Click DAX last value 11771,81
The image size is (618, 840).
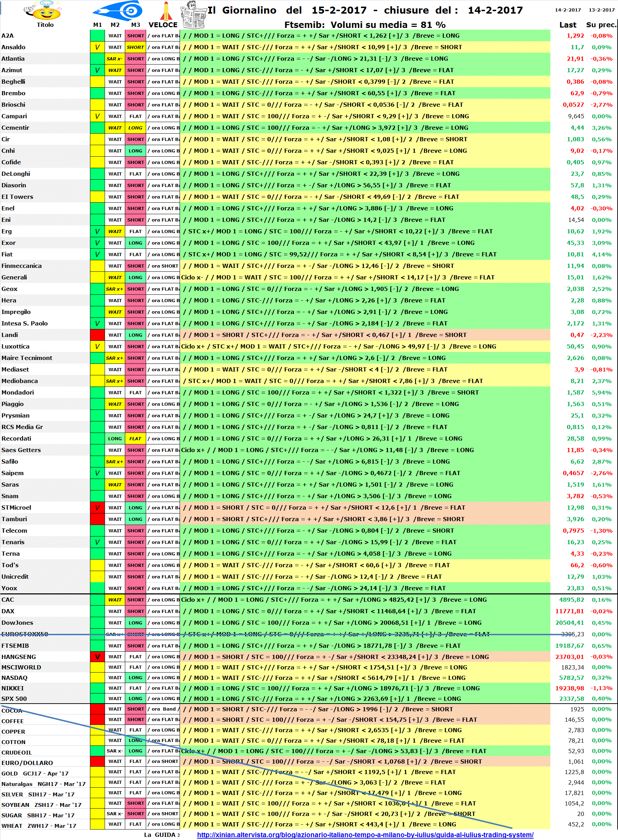point(570,611)
